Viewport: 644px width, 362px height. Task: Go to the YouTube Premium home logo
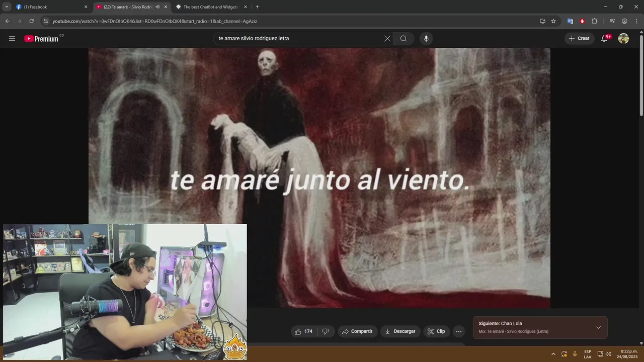coord(41,39)
